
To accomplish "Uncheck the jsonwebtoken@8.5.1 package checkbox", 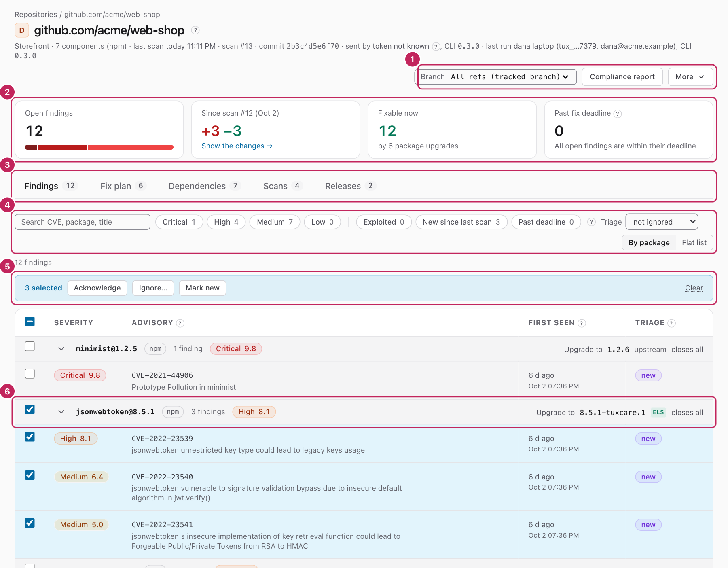I will coord(30,409).
